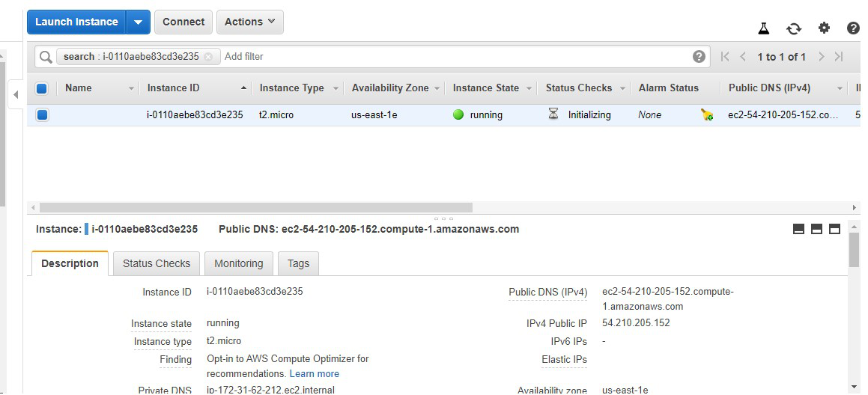Select the t2.micro cell in the table

tap(276, 115)
